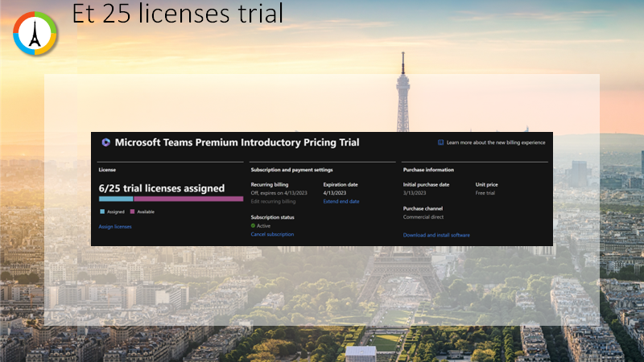The height and width of the screenshot is (362, 644).
Task: Click the 'Subscription status' label
Action: [x=272, y=217]
